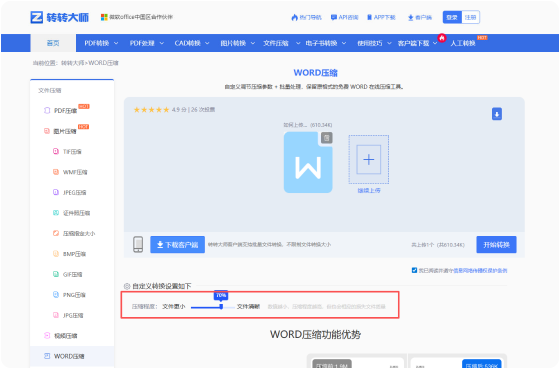
Task: Click the 客户端 download link in header
Action: (420, 17)
